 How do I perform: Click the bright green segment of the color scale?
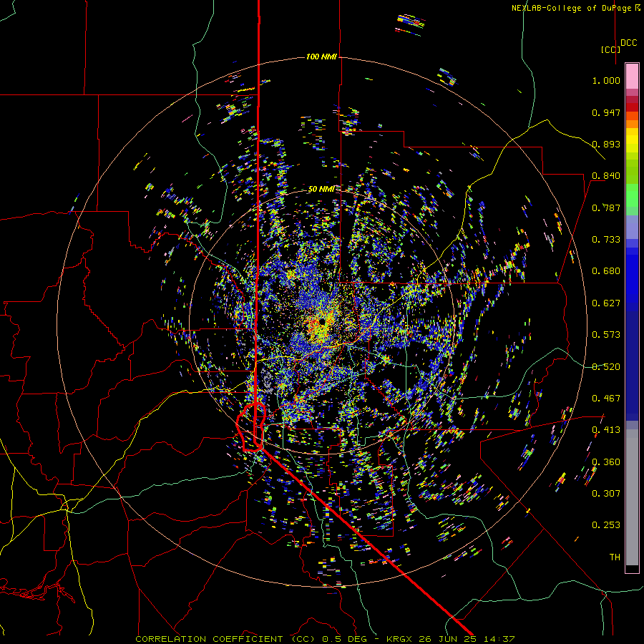[632, 195]
